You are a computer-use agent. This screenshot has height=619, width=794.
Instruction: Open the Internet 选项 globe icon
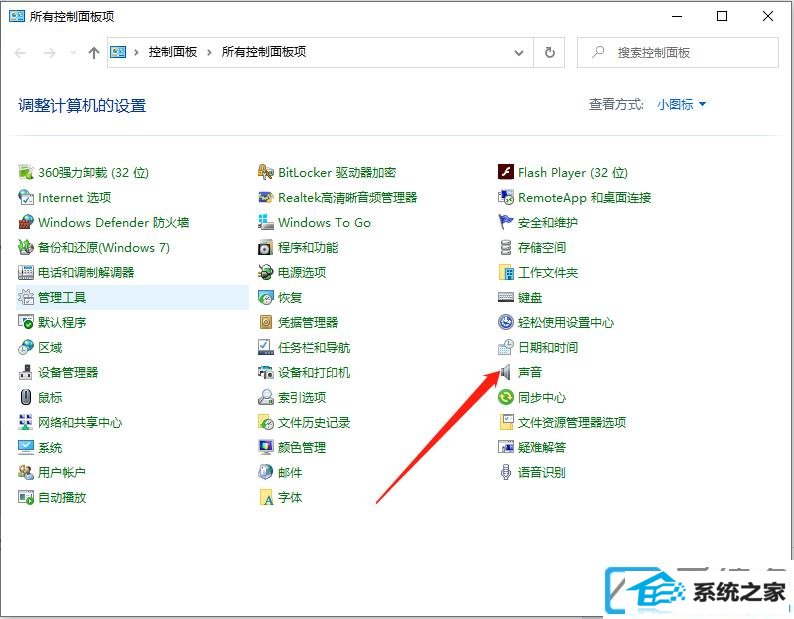25,197
